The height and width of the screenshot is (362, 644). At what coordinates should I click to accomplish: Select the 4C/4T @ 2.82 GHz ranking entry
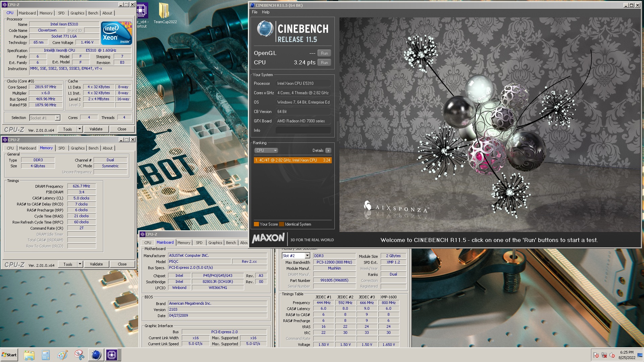(x=292, y=160)
